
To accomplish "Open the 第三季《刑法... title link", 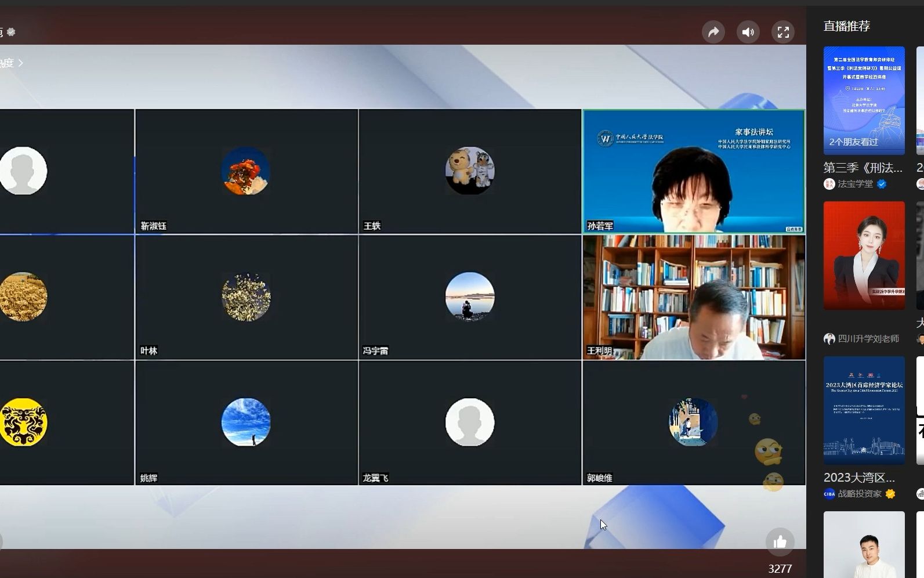I will click(x=863, y=168).
